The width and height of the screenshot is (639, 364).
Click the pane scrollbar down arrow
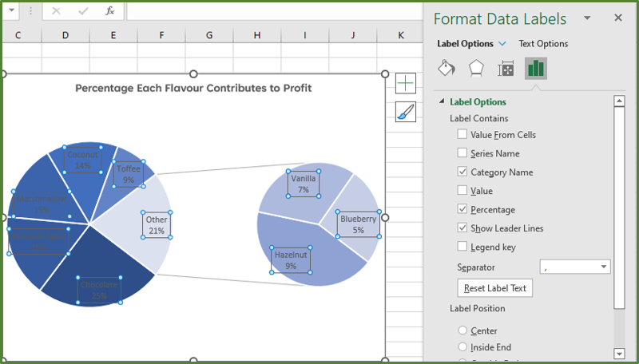pyautogui.click(x=619, y=354)
